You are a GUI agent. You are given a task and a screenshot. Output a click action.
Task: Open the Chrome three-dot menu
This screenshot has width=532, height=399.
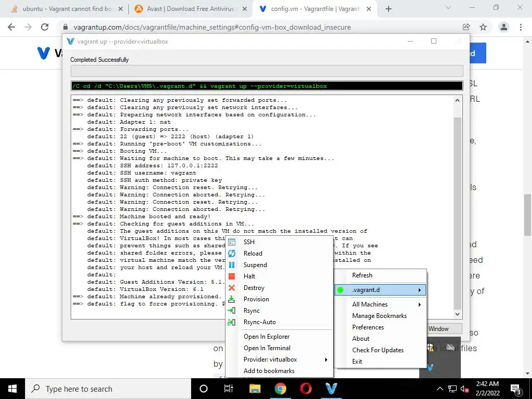pos(521,27)
